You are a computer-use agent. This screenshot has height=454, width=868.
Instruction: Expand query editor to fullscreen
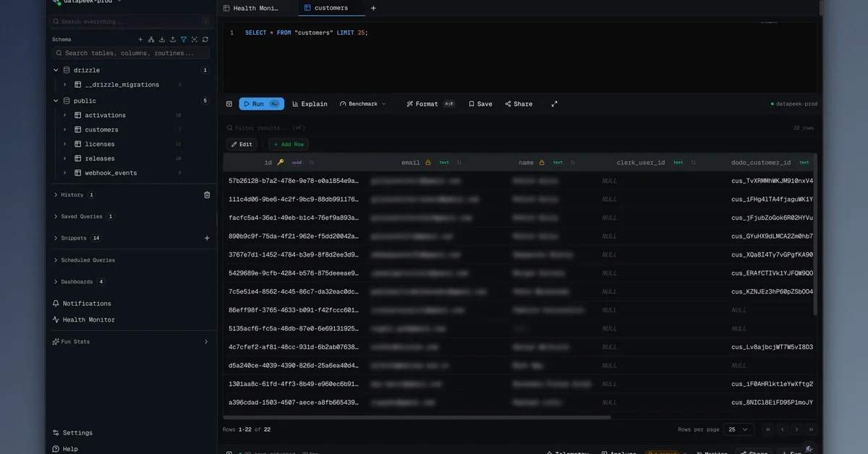click(x=554, y=104)
